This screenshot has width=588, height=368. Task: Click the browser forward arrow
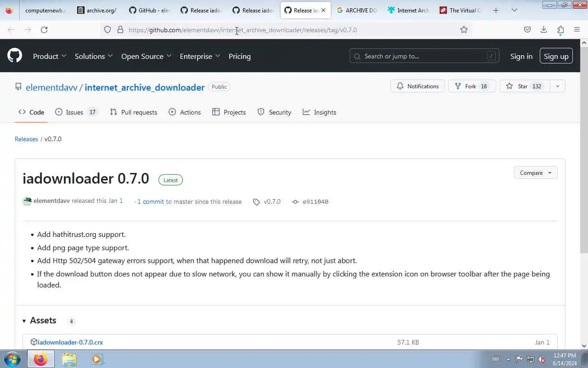(x=28, y=30)
